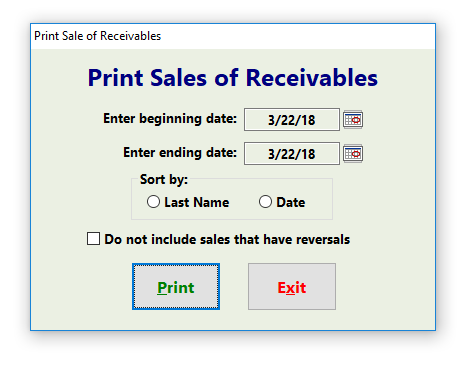
Task: Enable "Do not include sales that have reversals"
Action: point(93,239)
